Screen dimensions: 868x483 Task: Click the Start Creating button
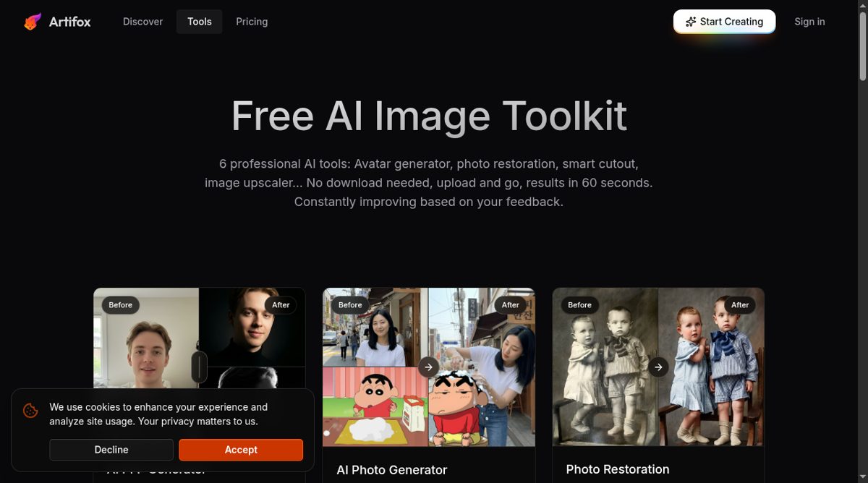pos(724,22)
